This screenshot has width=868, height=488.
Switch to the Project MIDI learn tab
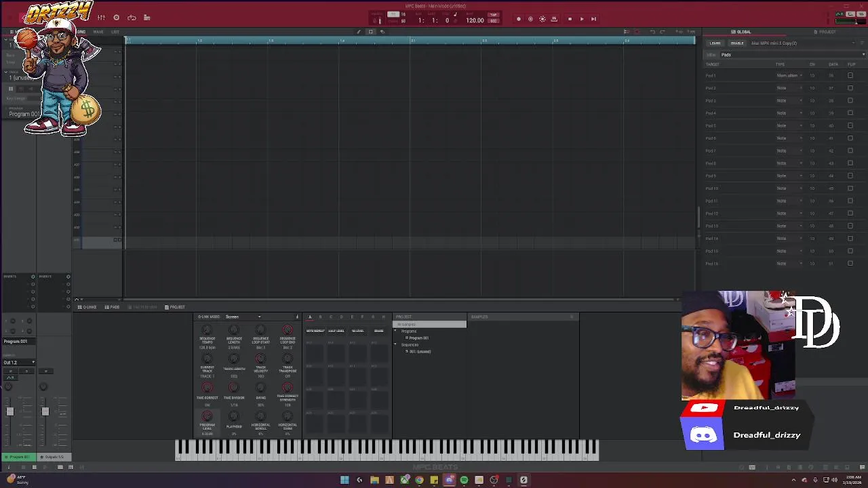tap(825, 32)
